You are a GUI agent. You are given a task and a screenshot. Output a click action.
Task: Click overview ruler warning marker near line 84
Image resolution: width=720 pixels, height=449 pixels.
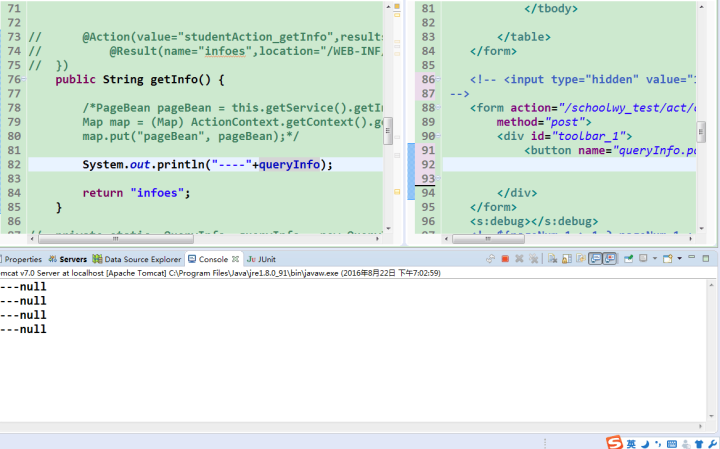397,192
